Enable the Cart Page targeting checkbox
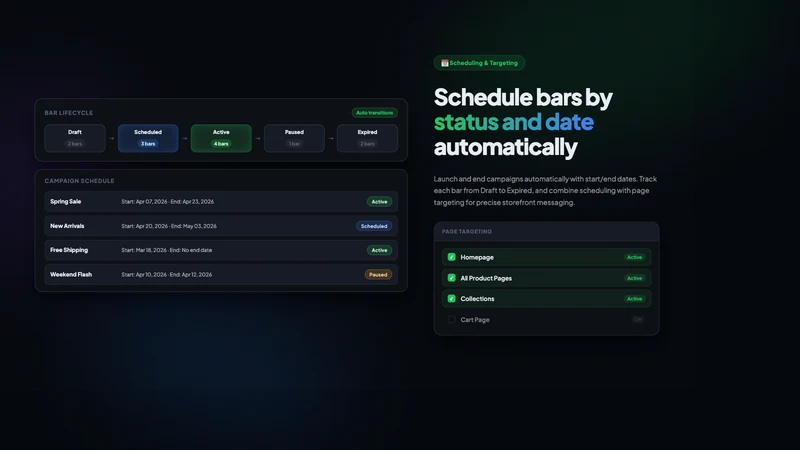 (452, 319)
